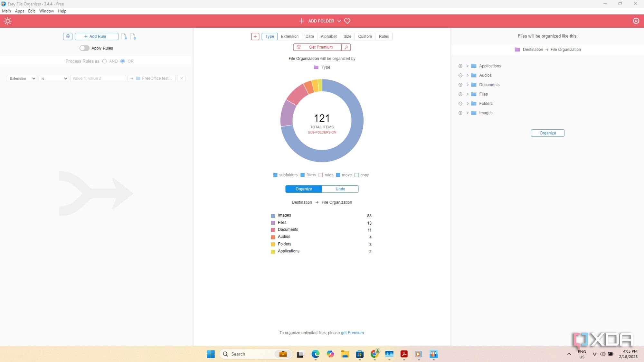Open gear settings for Documents folder
The image size is (644, 362).
coord(460,85)
